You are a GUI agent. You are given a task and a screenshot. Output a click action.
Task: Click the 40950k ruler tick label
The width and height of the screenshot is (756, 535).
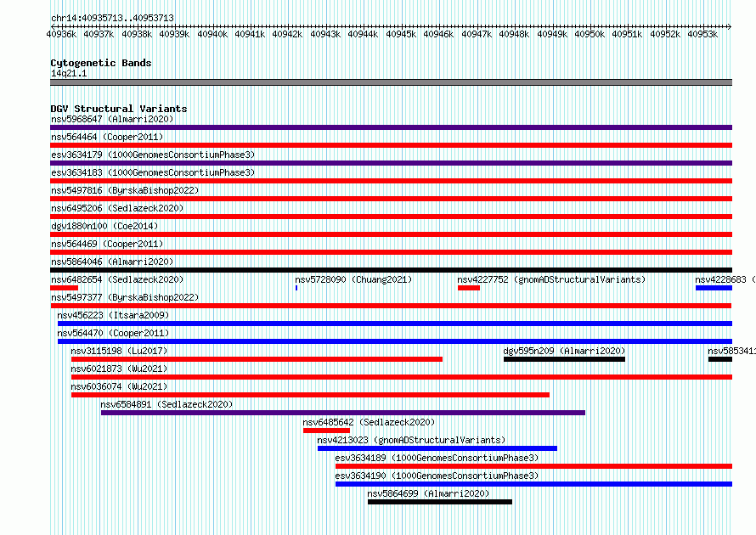click(x=590, y=34)
